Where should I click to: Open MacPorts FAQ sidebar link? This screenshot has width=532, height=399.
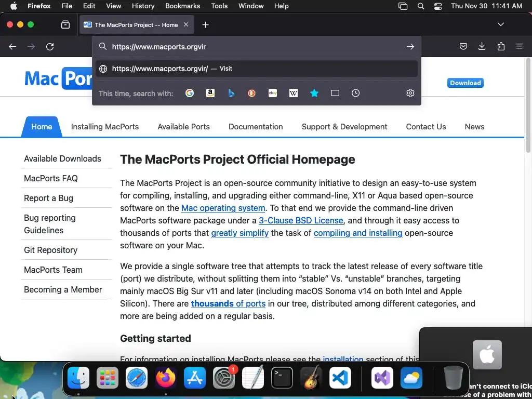point(51,178)
